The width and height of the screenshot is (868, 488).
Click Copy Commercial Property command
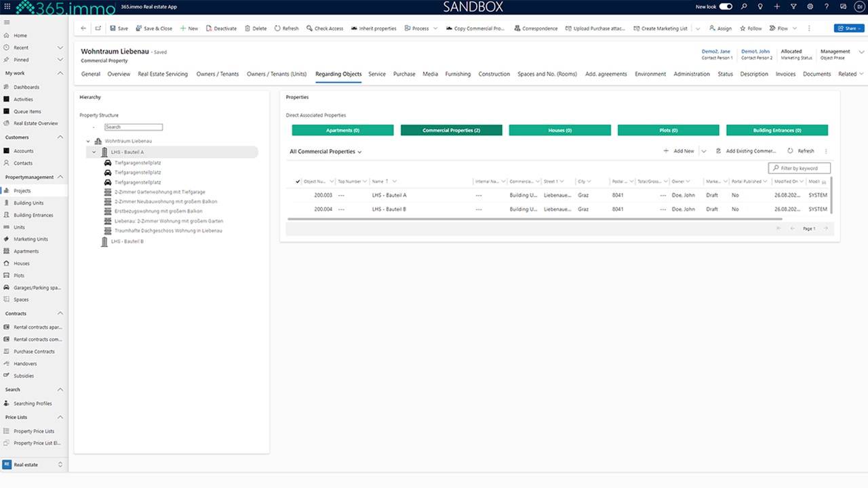[475, 28]
